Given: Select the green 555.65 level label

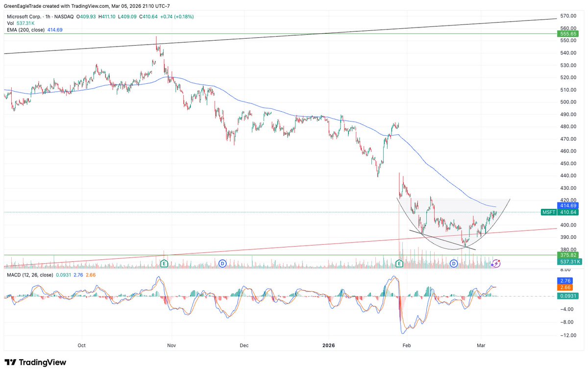Looking at the screenshot, I should [x=569, y=34].
